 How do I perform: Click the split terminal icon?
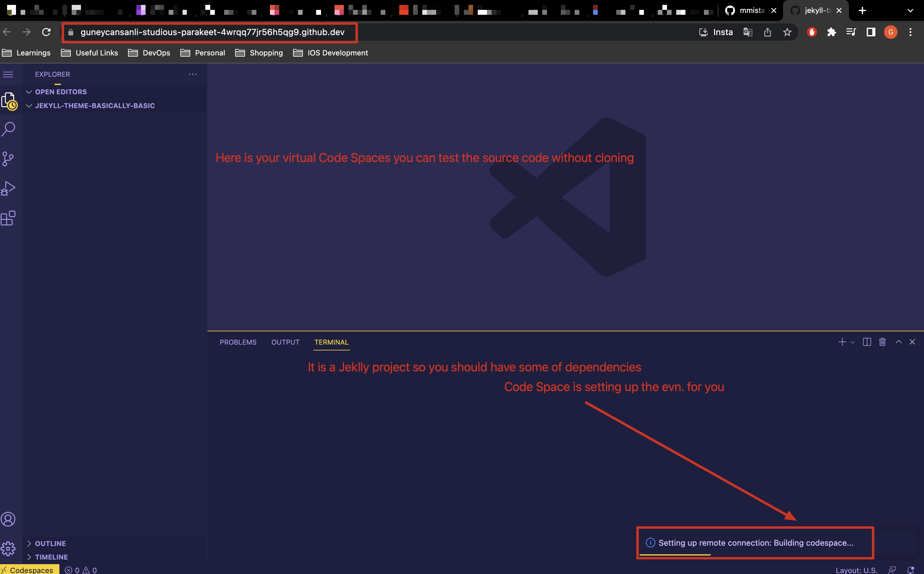pos(867,341)
